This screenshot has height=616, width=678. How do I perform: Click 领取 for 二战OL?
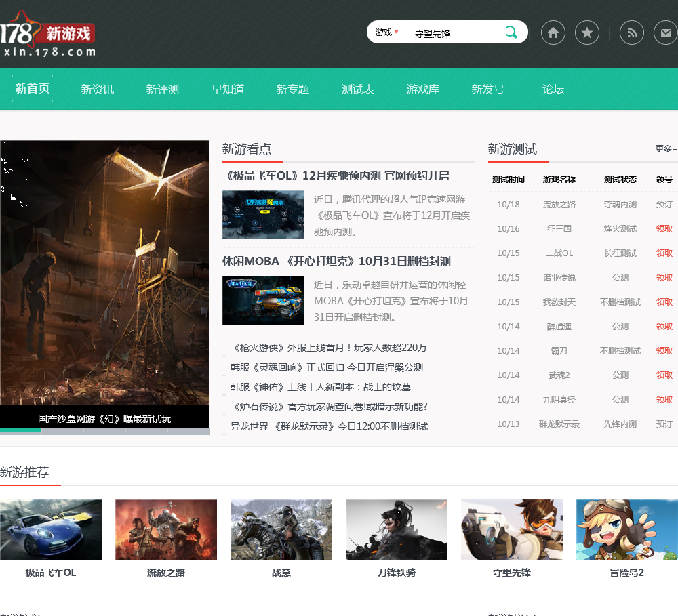(x=664, y=253)
